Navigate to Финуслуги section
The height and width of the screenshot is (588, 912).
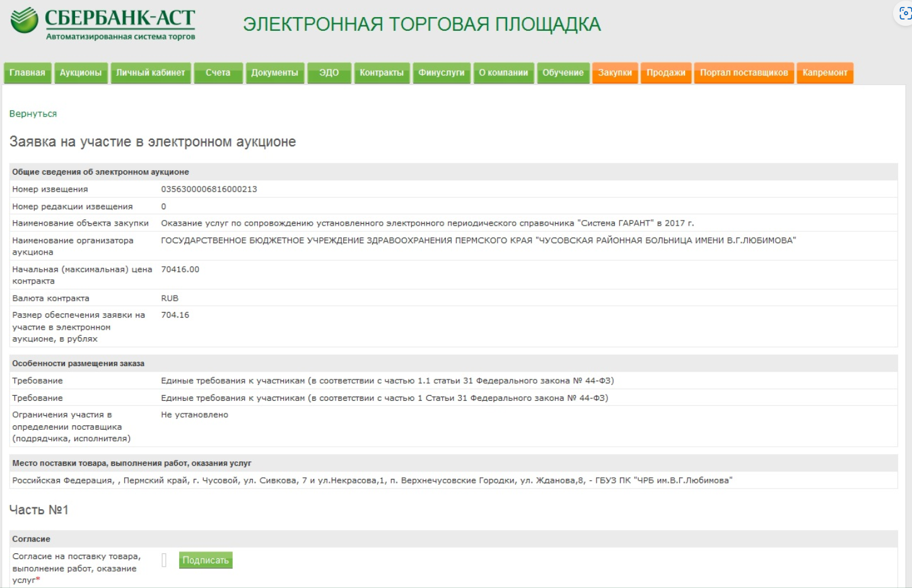(441, 72)
